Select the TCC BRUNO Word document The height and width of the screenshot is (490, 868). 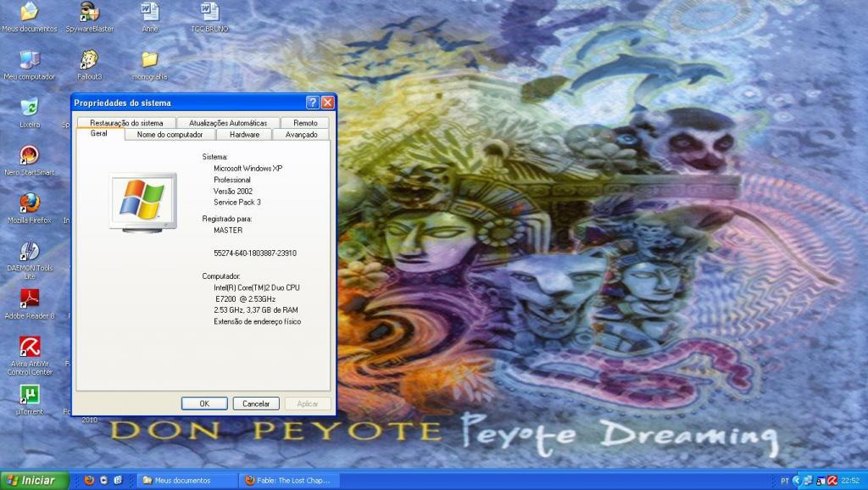[x=209, y=17]
